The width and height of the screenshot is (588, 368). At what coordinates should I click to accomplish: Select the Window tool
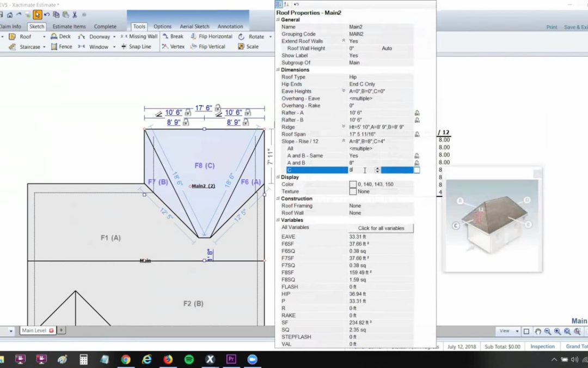pos(94,46)
